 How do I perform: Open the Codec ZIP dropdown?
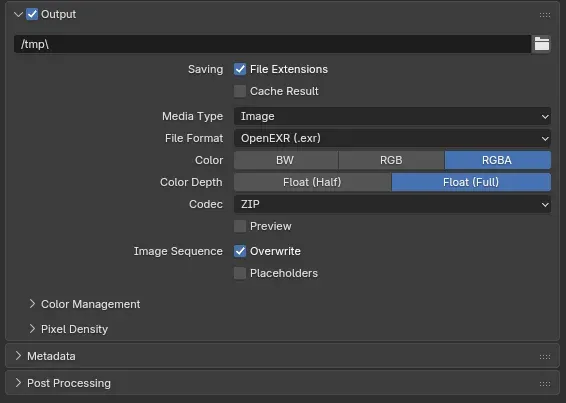coord(392,204)
